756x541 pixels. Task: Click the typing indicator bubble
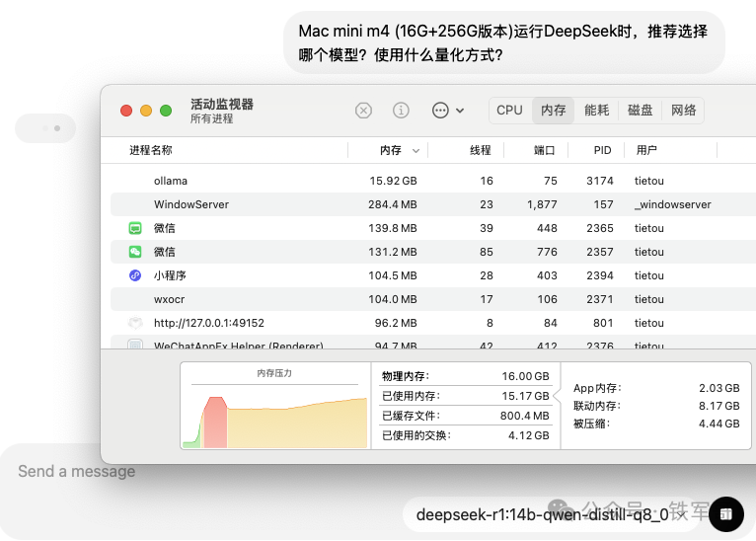pyautogui.click(x=45, y=128)
